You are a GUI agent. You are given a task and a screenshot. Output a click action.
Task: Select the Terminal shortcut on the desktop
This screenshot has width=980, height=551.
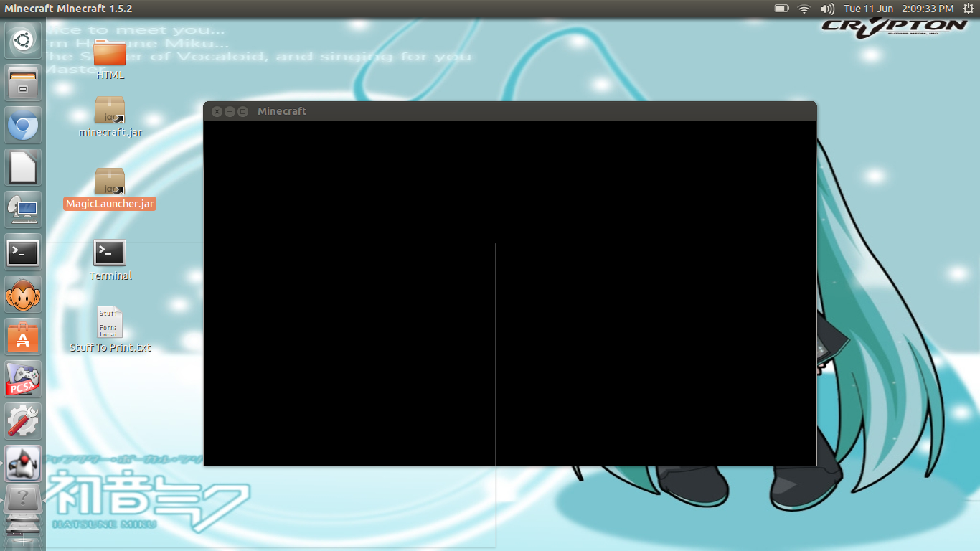pyautogui.click(x=110, y=260)
